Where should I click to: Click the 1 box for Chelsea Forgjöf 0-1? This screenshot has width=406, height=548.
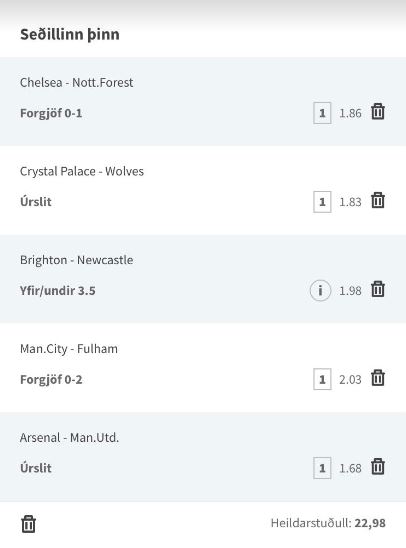pyautogui.click(x=322, y=113)
